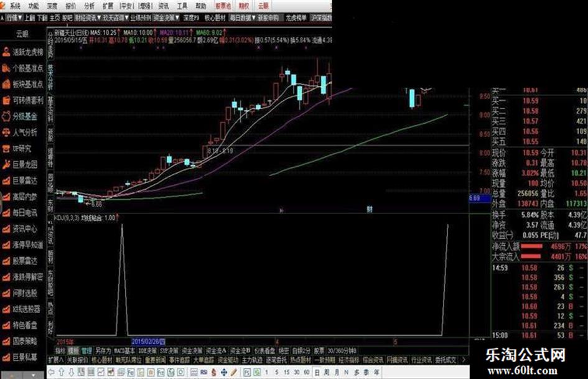Switch to the 15-minute period
The image size is (588, 379).
tap(286, 372)
